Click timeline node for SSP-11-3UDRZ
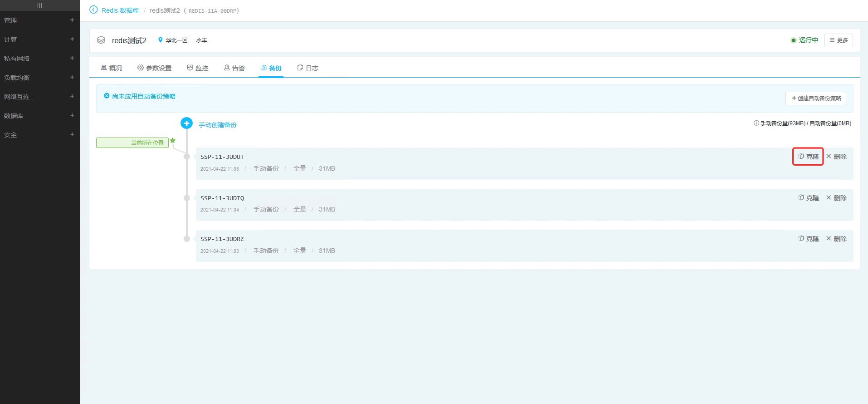 click(187, 239)
